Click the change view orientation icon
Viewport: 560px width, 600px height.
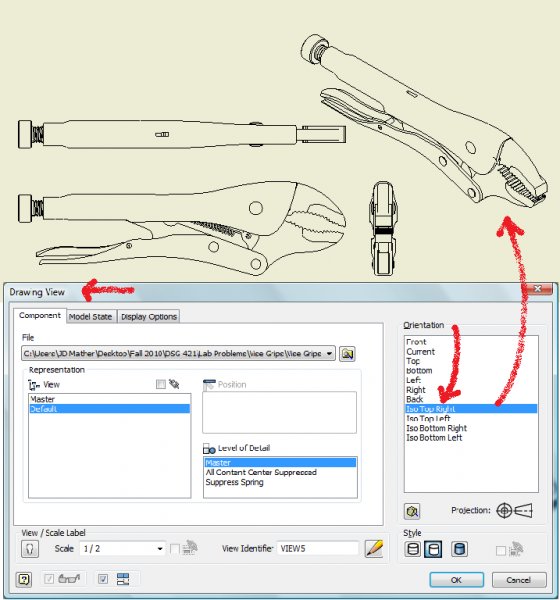coord(412,511)
